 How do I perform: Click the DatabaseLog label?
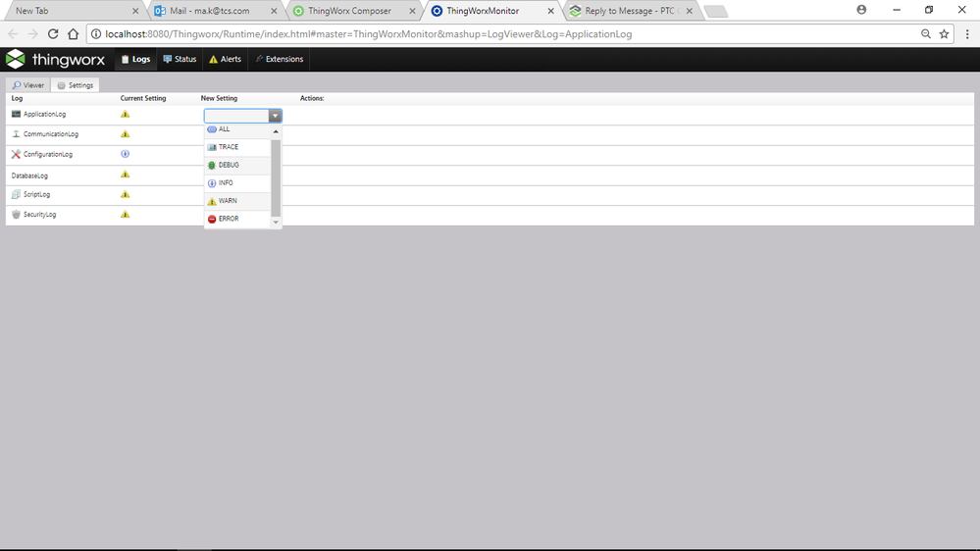tap(29, 176)
